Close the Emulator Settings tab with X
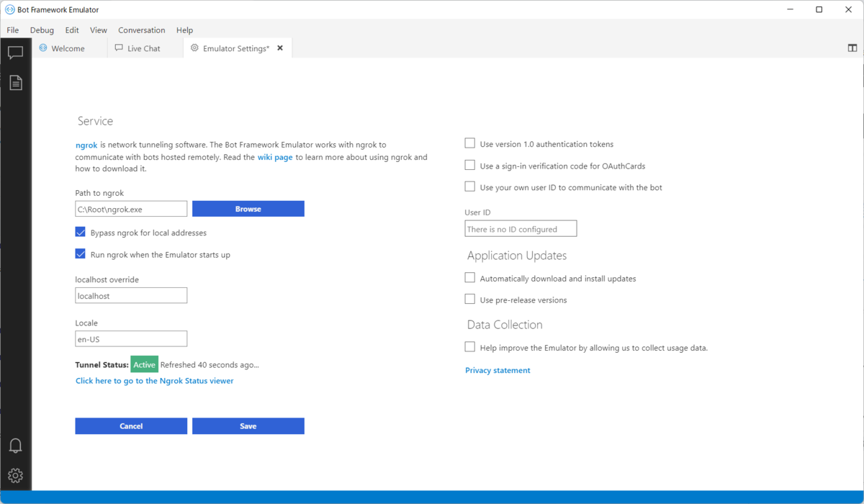The image size is (864, 504). coord(280,48)
